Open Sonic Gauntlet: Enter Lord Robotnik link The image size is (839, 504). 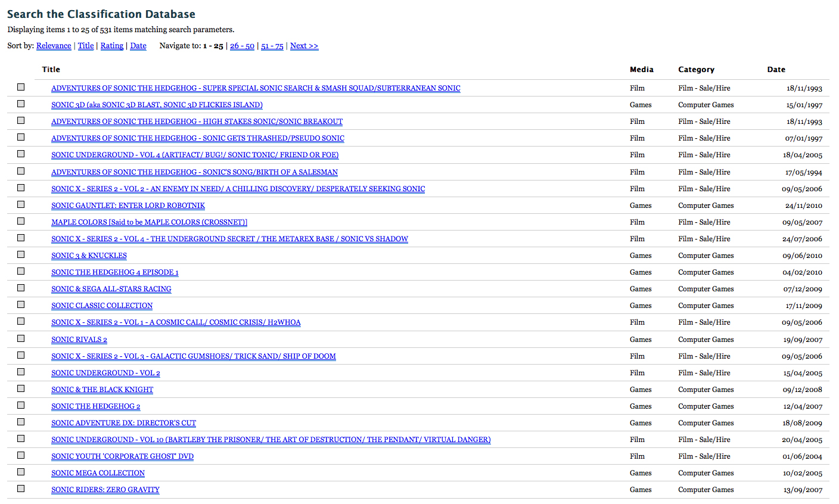[x=128, y=206]
